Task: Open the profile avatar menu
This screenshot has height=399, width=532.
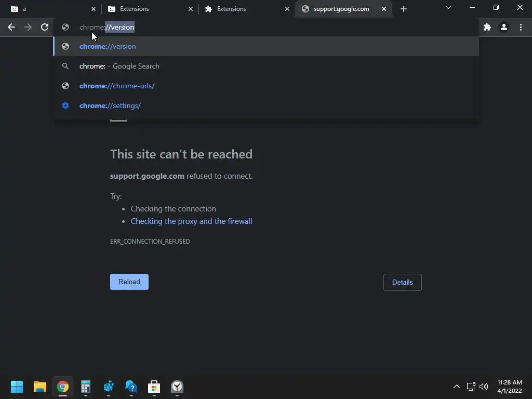Action: tap(504, 27)
